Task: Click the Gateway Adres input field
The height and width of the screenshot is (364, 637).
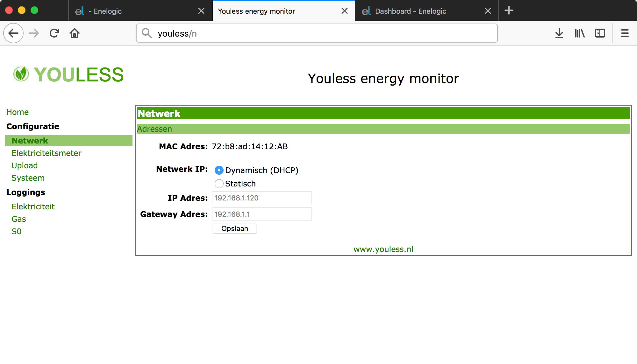Action: tap(262, 214)
